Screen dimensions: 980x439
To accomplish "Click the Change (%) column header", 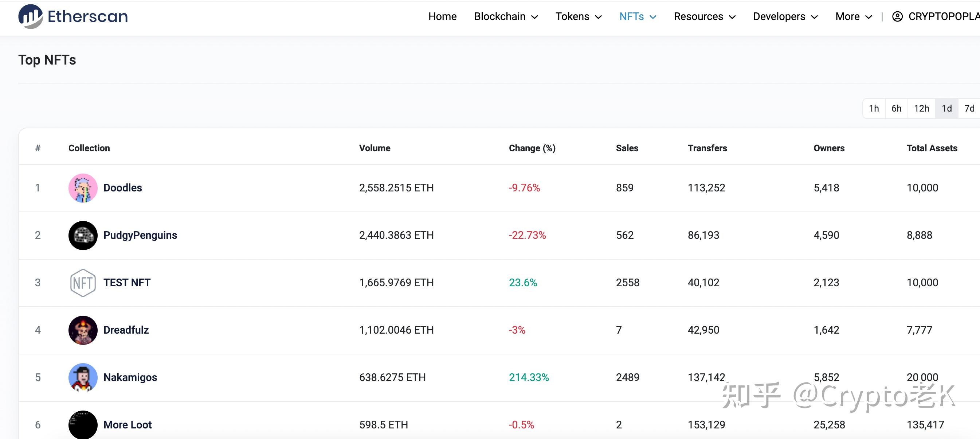I will (x=532, y=148).
